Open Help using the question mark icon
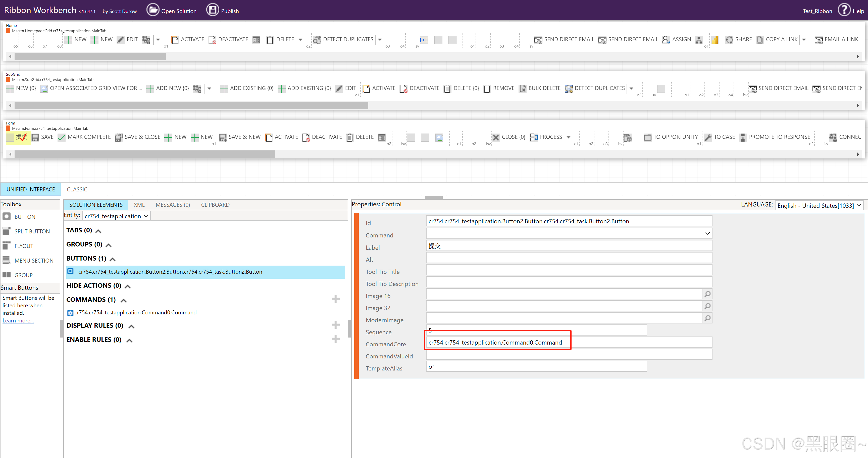Viewport: 868px width, 458px height. 844,10
